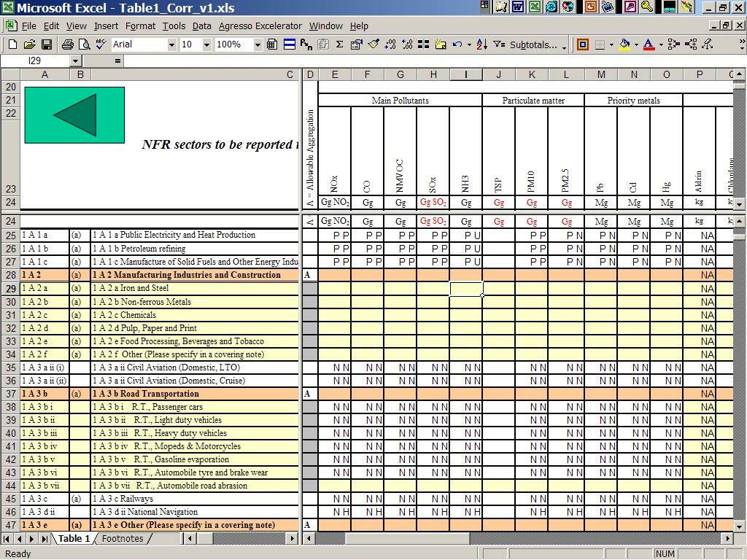Click the AutoSum sigma icon
The width and height of the screenshot is (747, 560).
pyautogui.click(x=340, y=44)
